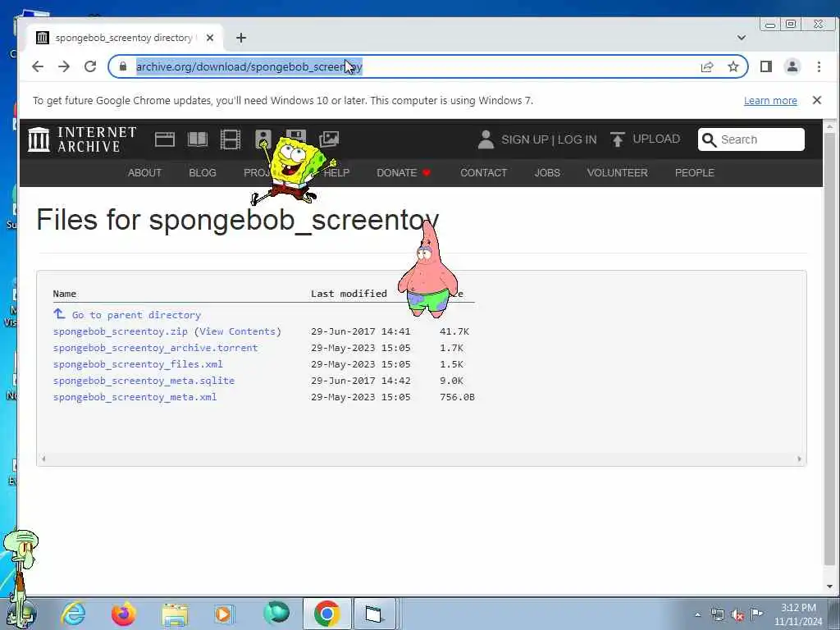Click the UPLOAD link
840x630 pixels.
click(x=656, y=139)
